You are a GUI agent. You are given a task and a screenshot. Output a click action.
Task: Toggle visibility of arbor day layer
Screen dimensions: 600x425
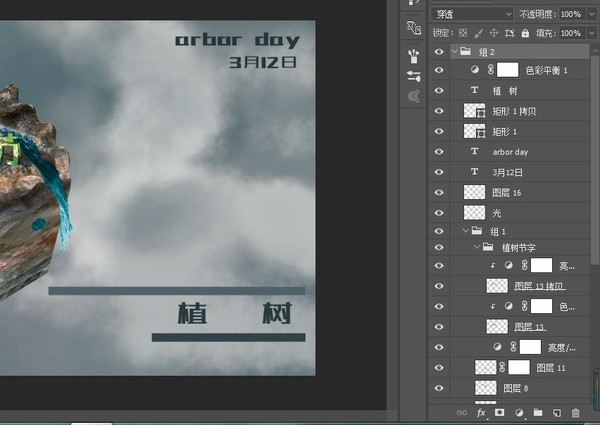coord(439,151)
